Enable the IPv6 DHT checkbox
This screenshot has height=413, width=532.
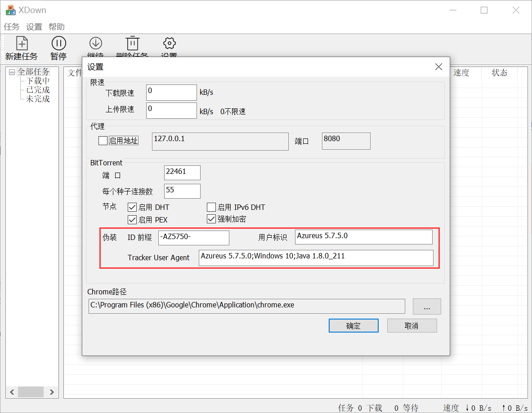tap(211, 207)
